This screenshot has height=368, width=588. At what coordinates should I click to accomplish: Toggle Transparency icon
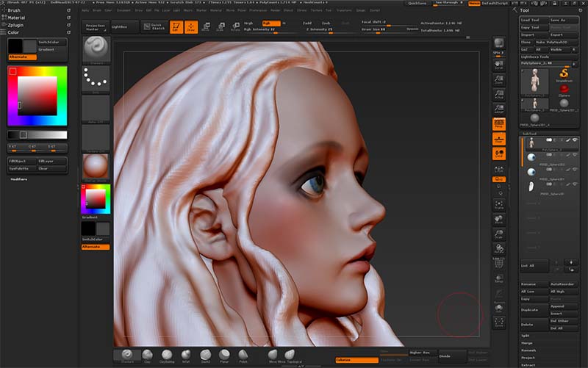coord(499,279)
